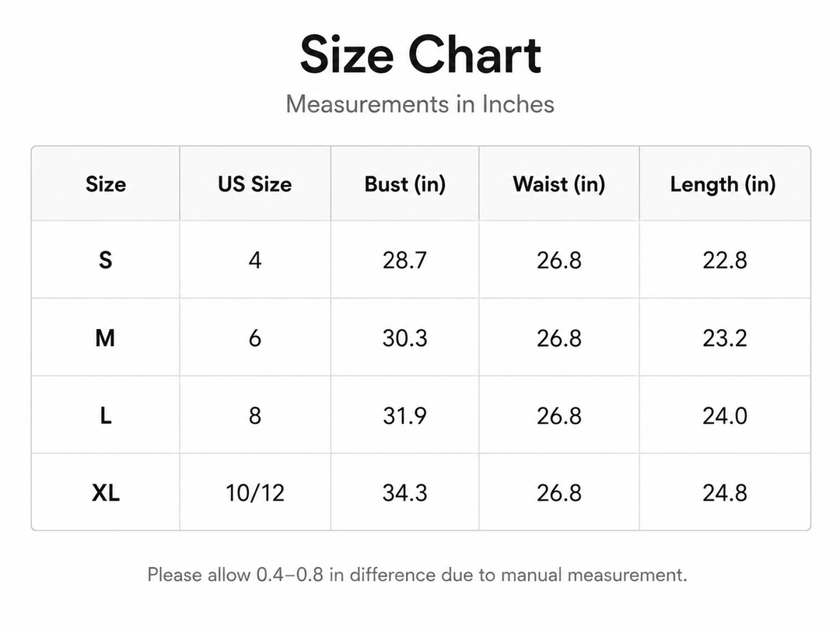Click the 22.8 length value
840x630 pixels.
725,261
